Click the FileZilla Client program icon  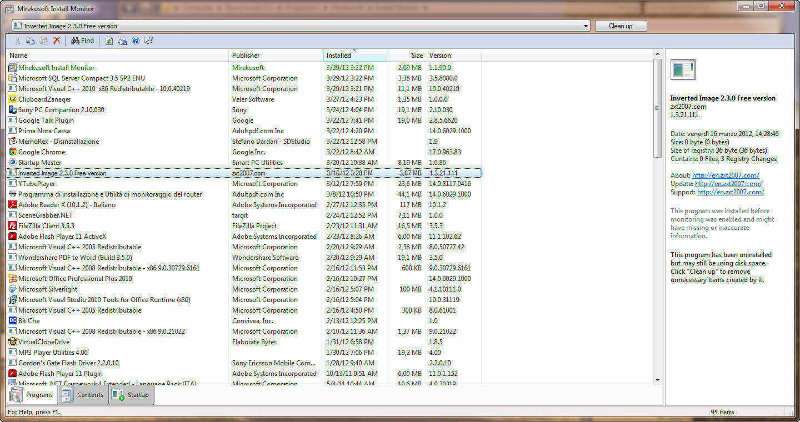pyautogui.click(x=12, y=226)
